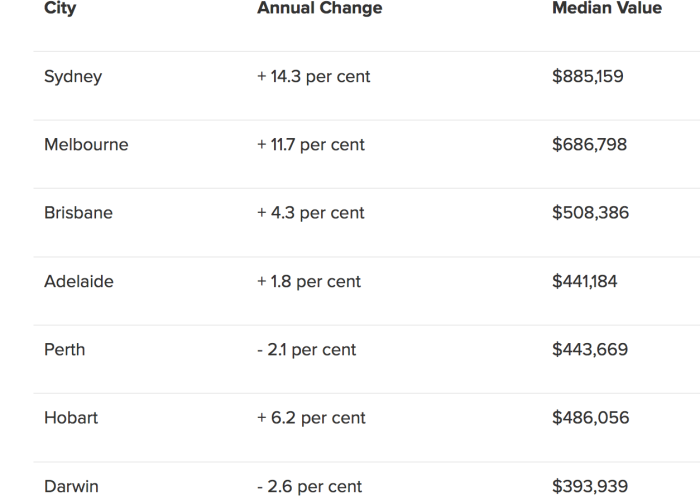Select the Perth city cell
This screenshot has width=700, height=500.
point(64,350)
